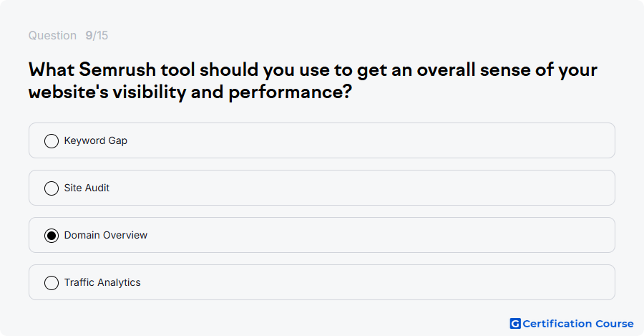This screenshot has width=644, height=336.
Task: Click the blue G logo icon
Action: point(515,324)
